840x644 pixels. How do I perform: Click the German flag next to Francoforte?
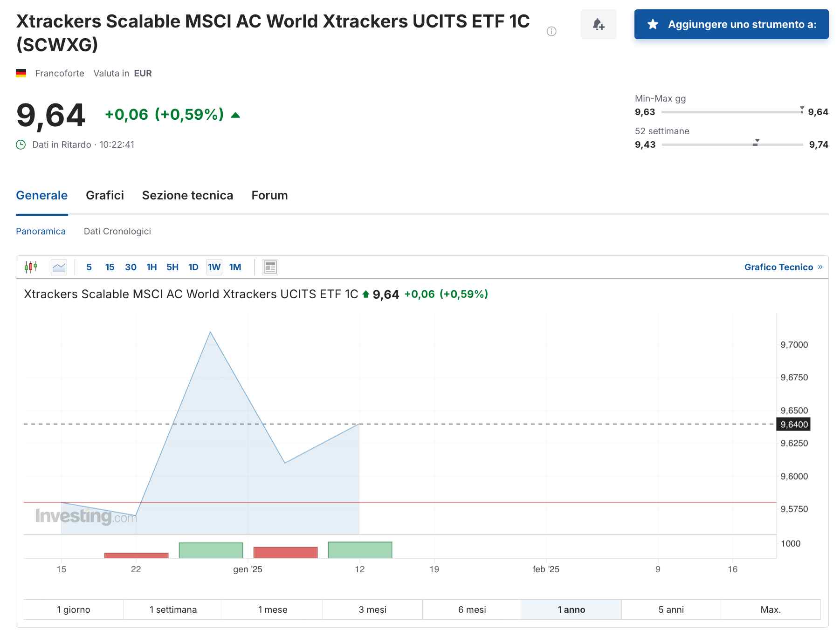(x=21, y=73)
